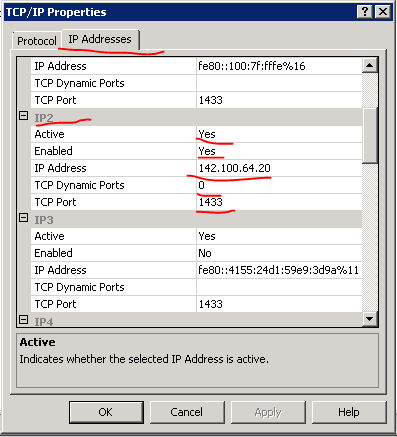Edit the topmost TCP Port 1433 value
397x437 pixels.
279,100
